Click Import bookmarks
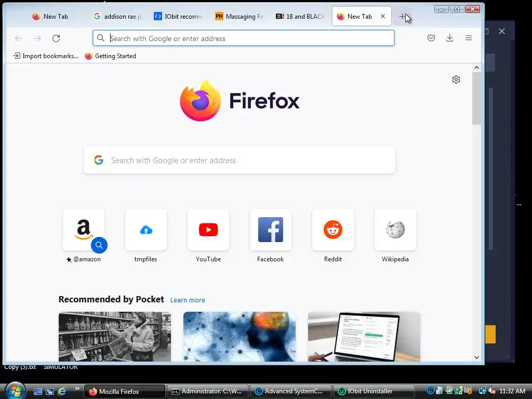This screenshot has height=399, width=532. click(46, 56)
